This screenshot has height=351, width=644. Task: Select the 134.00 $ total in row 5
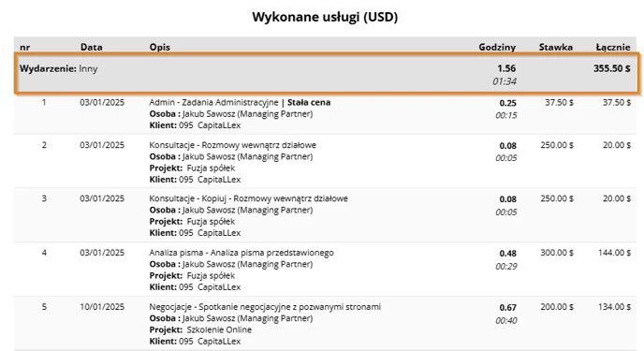pos(614,307)
